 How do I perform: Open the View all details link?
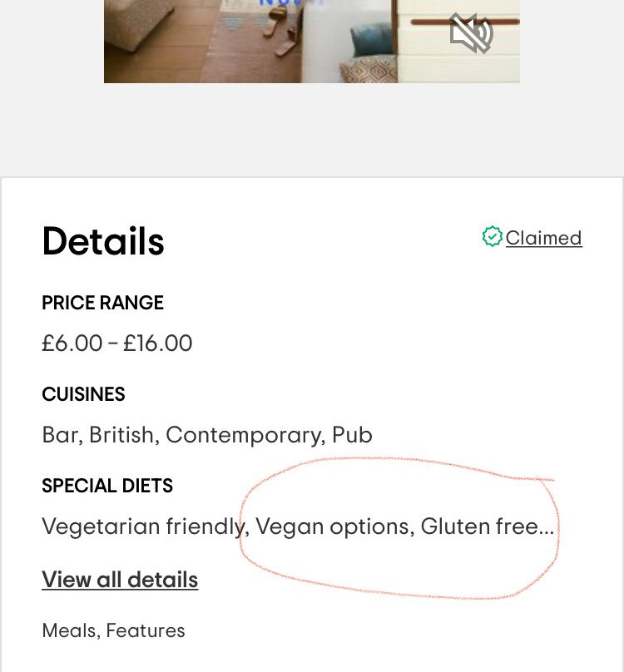pos(120,580)
